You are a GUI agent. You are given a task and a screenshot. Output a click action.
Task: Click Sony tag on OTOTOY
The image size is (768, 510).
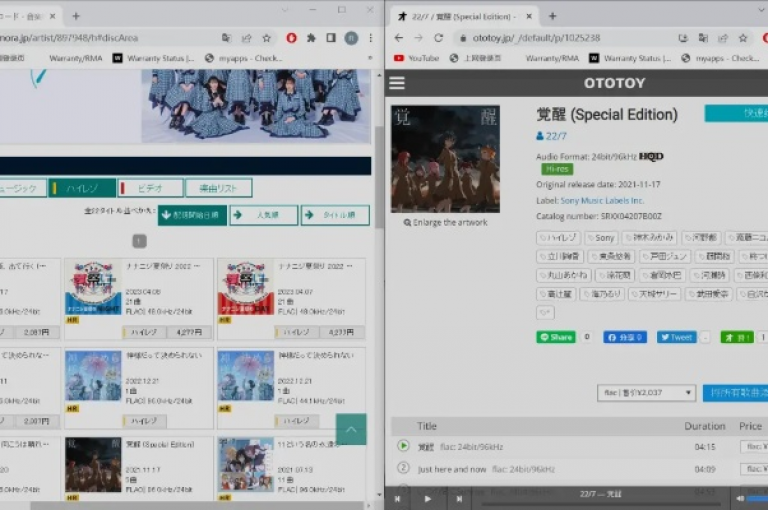tap(601, 238)
